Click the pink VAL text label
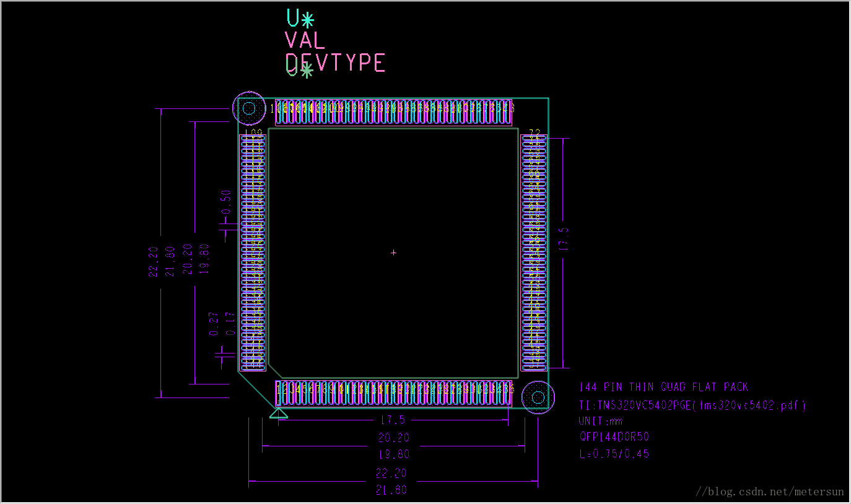Screen dimensions: 851x504 (305, 41)
